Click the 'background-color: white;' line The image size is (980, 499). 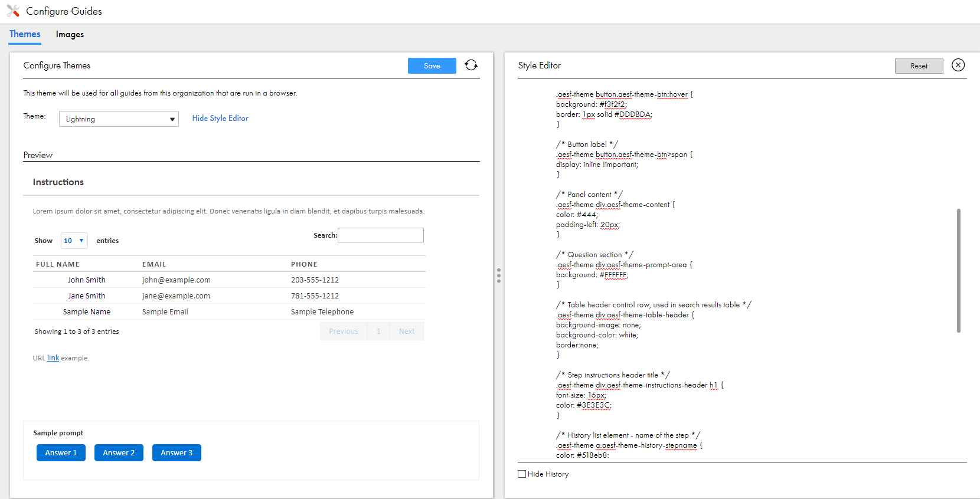[597, 335]
